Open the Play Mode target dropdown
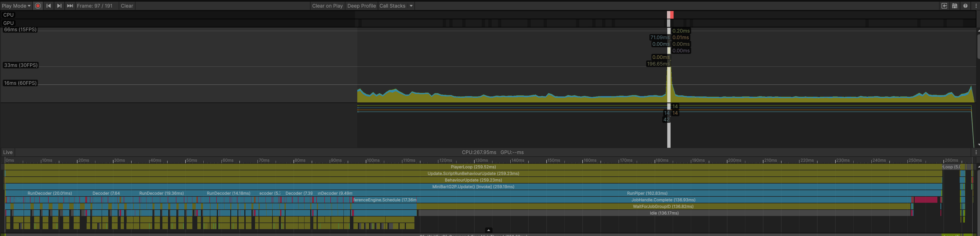The width and height of the screenshot is (980, 236). point(16,6)
